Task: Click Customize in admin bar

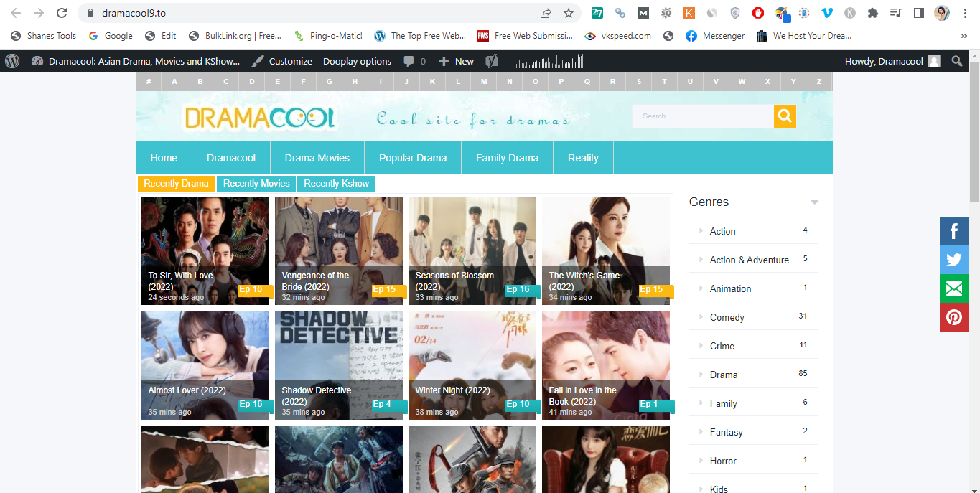Action: click(x=281, y=61)
